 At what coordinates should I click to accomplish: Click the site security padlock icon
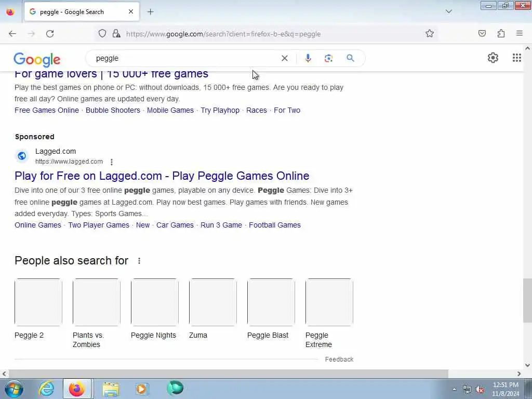point(116,34)
